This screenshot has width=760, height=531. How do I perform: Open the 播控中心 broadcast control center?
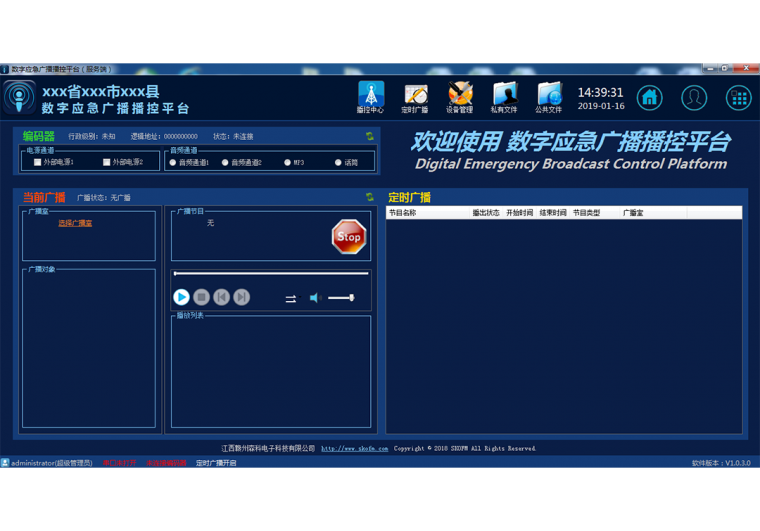(371, 96)
